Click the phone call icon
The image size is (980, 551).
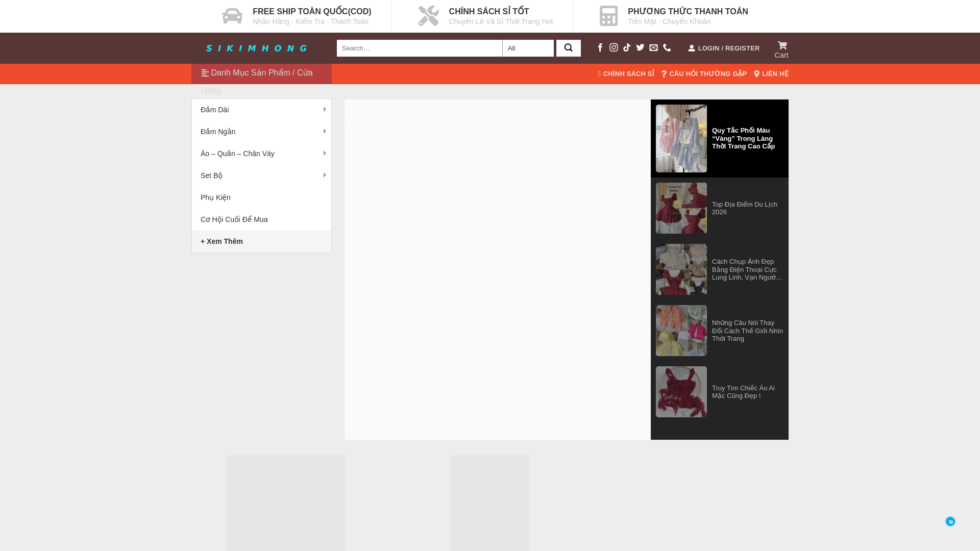tap(667, 47)
